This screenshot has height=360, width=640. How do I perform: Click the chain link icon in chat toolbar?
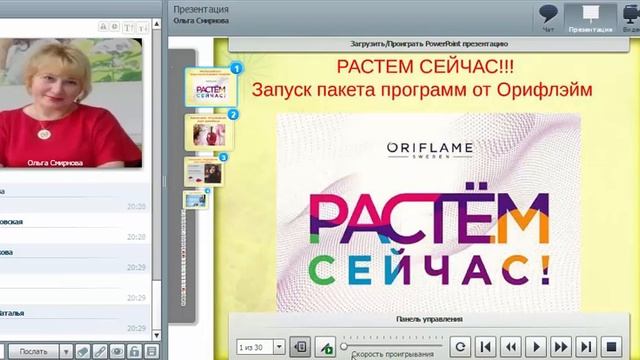coord(100,351)
